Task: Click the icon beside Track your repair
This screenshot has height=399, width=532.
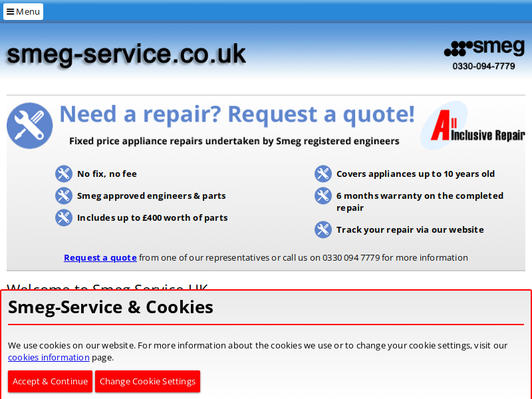Action: 323,229
